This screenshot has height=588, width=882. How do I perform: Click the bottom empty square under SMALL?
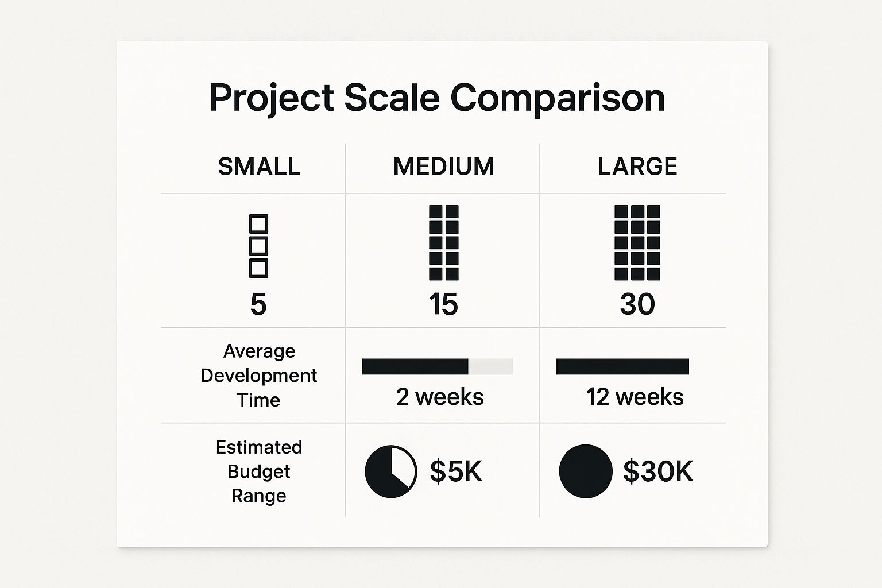(x=258, y=269)
